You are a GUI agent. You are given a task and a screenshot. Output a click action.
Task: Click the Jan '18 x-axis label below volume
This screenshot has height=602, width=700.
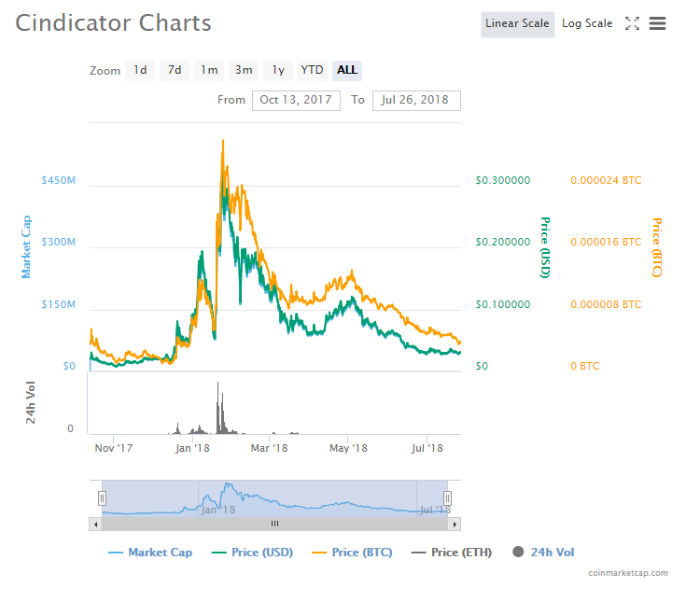(x=192, y=448)
